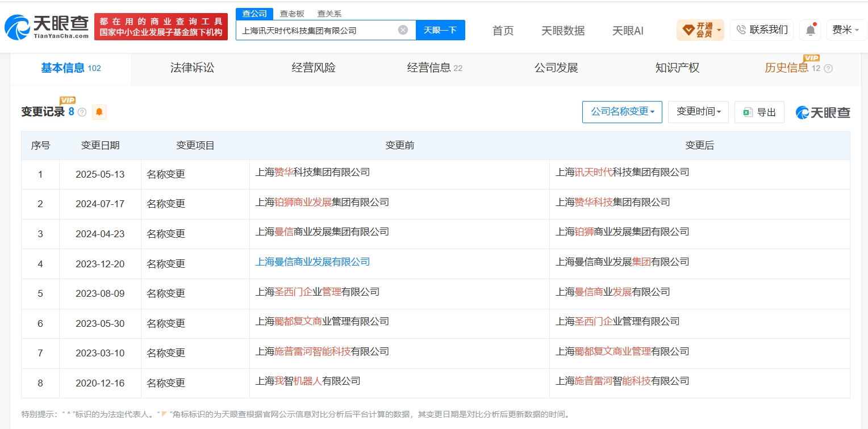Open the 公司发展 tab
The width and height of the screenshot is (868, 429).
(x=556, y=68)
